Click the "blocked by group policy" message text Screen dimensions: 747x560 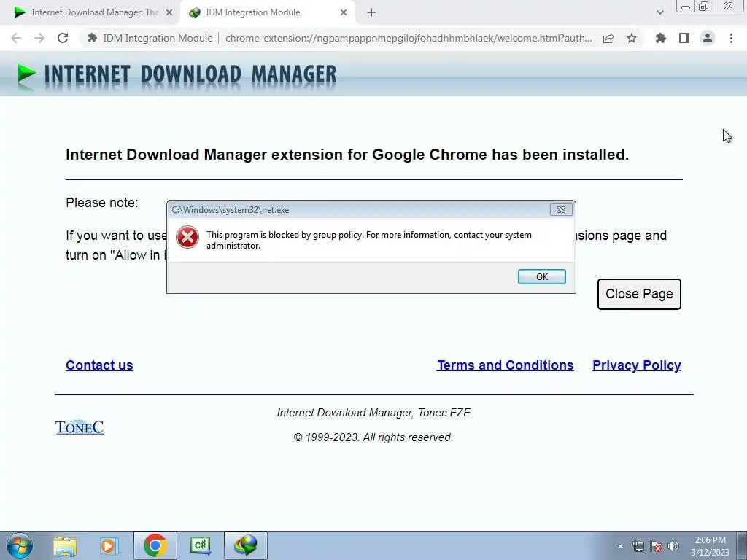tap(368, 240)
